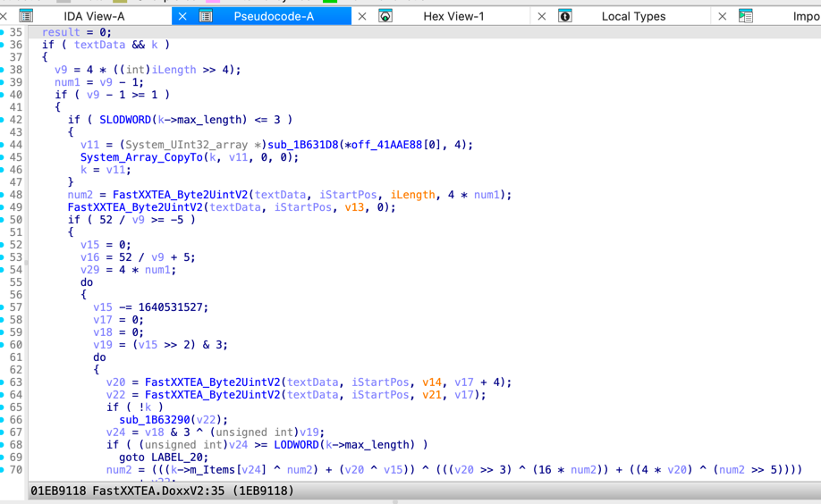Screen dimensions: 821x504
Task: Click variable v19 on line 60
Action: (x=103, y=344)
